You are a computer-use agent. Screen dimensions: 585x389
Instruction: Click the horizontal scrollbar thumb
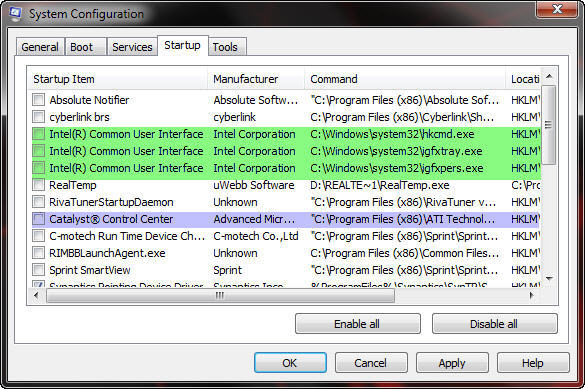220,295
